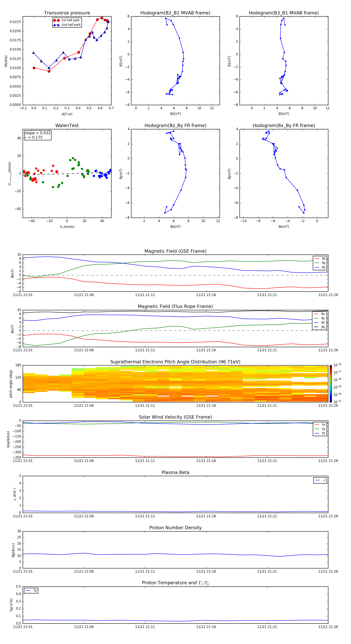Click Vx in the solar wind velocity legend
Viewport: 351px width, 644px height.
(x=320, y=424)
